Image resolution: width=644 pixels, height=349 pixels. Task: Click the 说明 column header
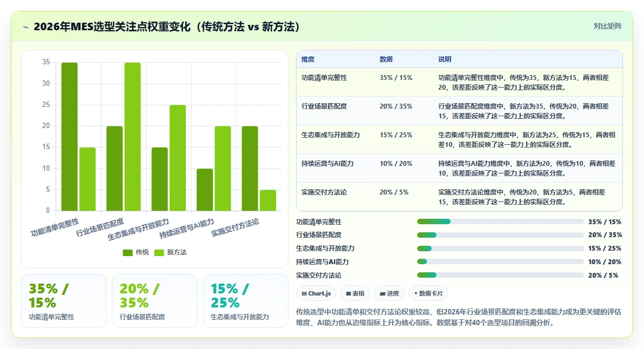[445, 59]
